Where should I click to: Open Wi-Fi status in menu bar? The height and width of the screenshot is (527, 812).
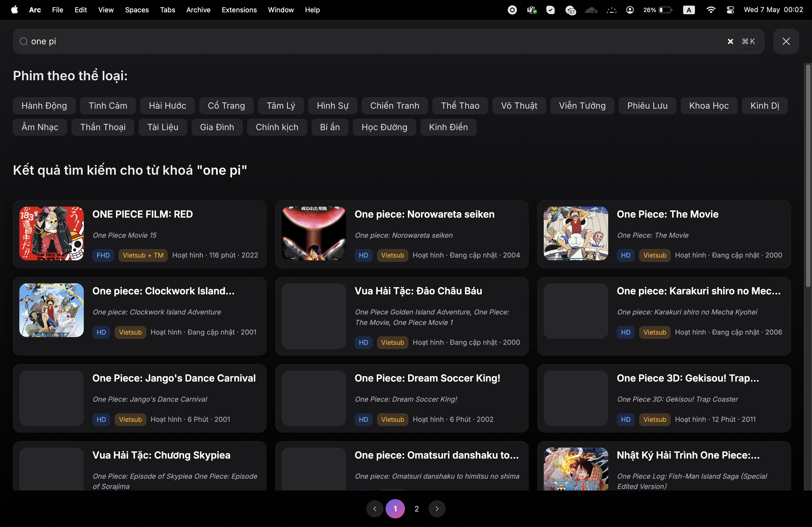pyautogui.click(x=711, y=10)
